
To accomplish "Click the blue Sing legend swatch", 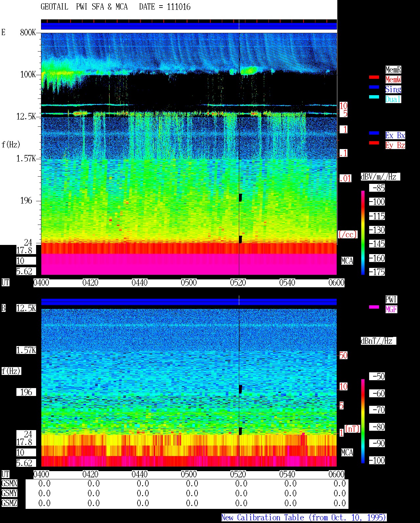I will pyautogui.click(x=374, y=87).
